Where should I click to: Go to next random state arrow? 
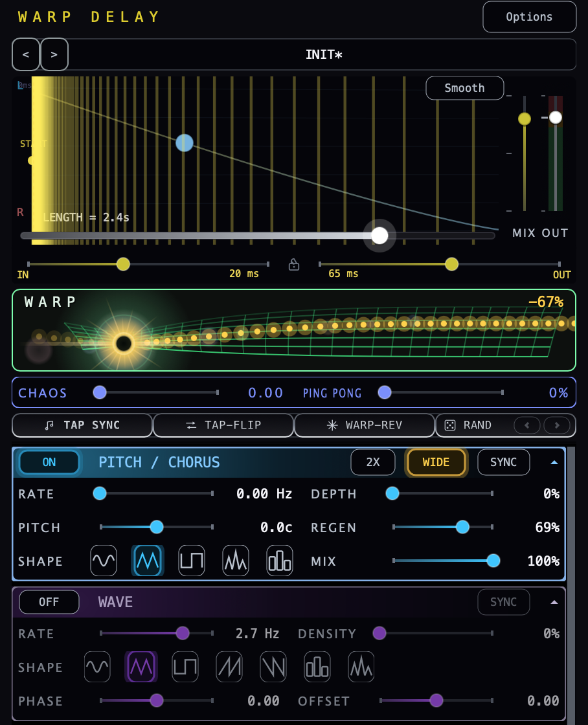[557, 425]
